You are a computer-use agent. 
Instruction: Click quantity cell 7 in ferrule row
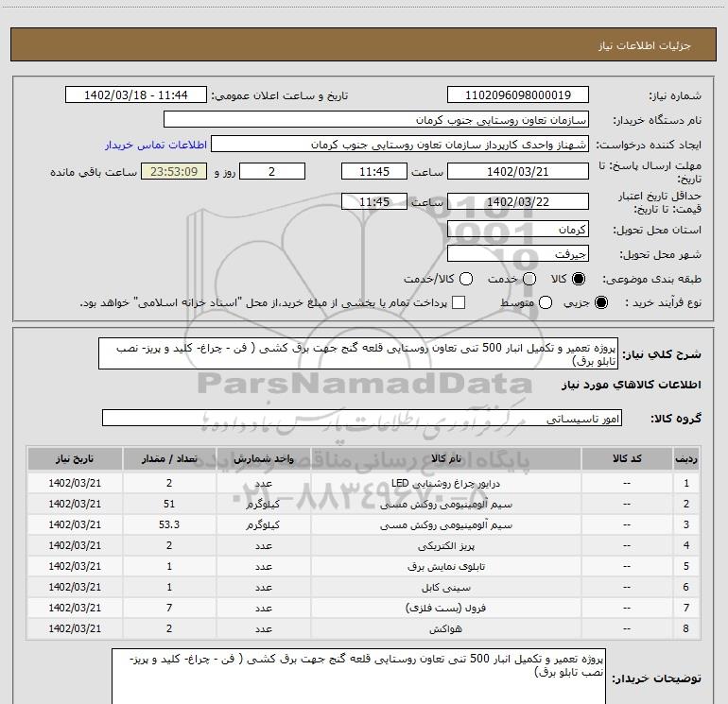point(169,608)
